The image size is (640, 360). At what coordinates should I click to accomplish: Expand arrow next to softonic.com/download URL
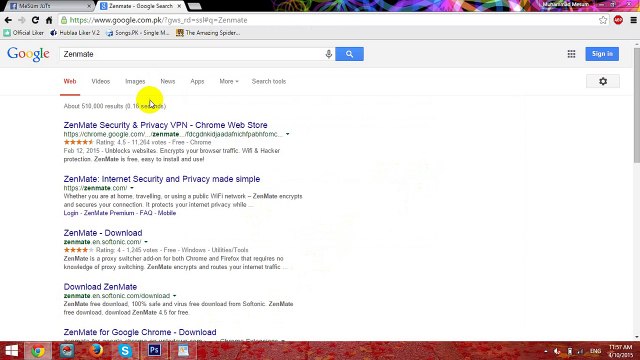tap(174, 296)
